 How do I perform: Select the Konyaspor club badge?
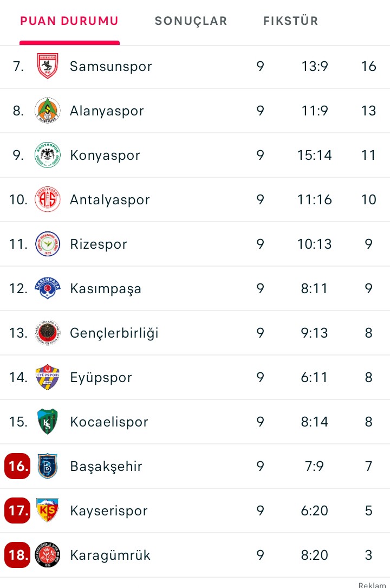tap(48, 155)
